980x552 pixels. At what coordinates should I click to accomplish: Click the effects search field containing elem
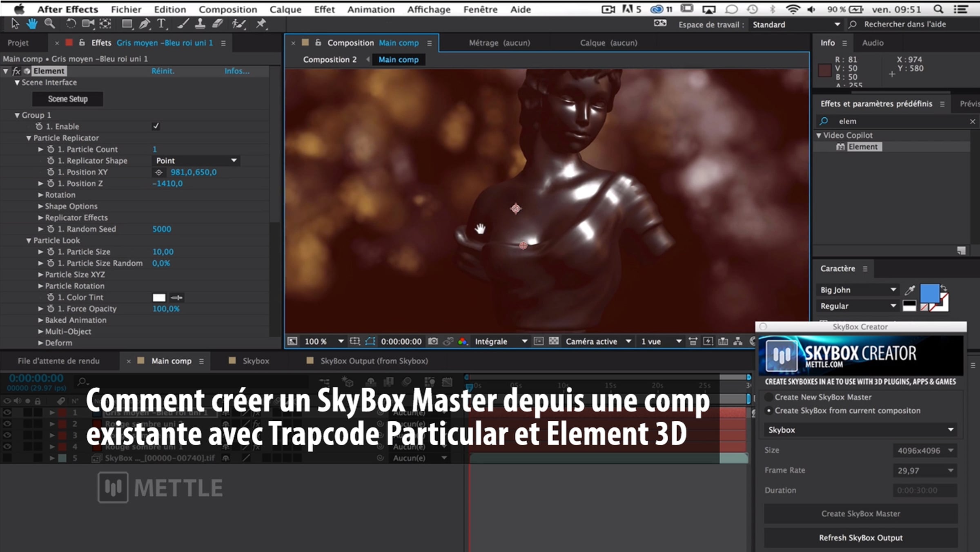pyautogui.click(x=898, y=121)
